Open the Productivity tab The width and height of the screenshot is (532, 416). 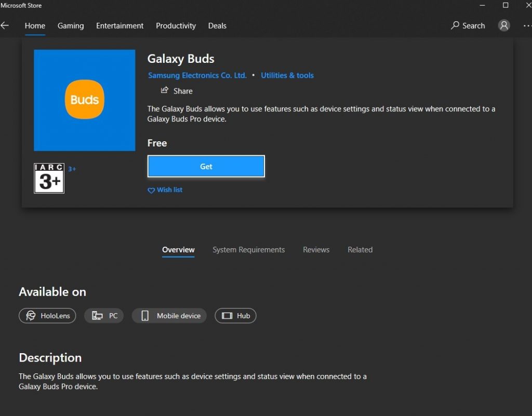(176, 26)
